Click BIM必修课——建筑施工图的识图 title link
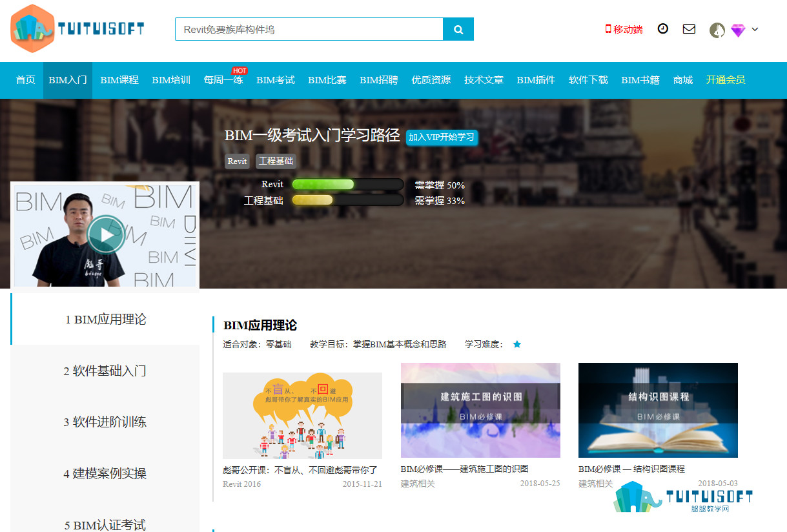 tap(465, 469)
